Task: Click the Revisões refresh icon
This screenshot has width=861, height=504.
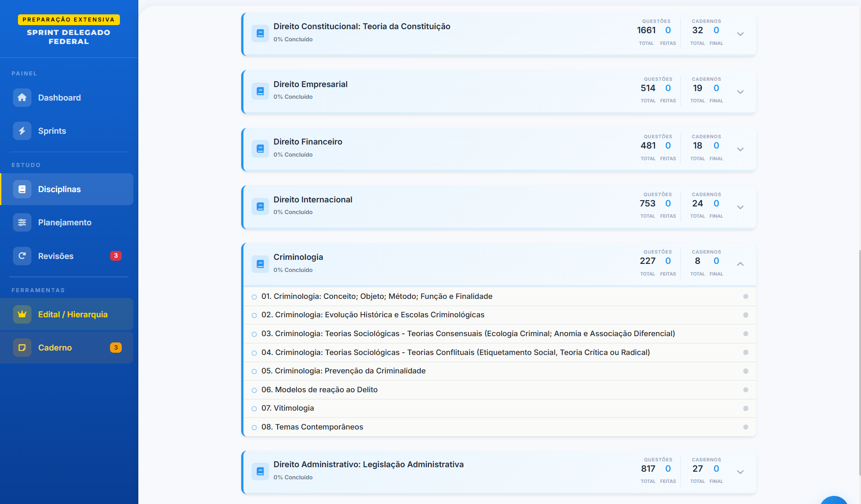Action: click(x=22, y=256)
